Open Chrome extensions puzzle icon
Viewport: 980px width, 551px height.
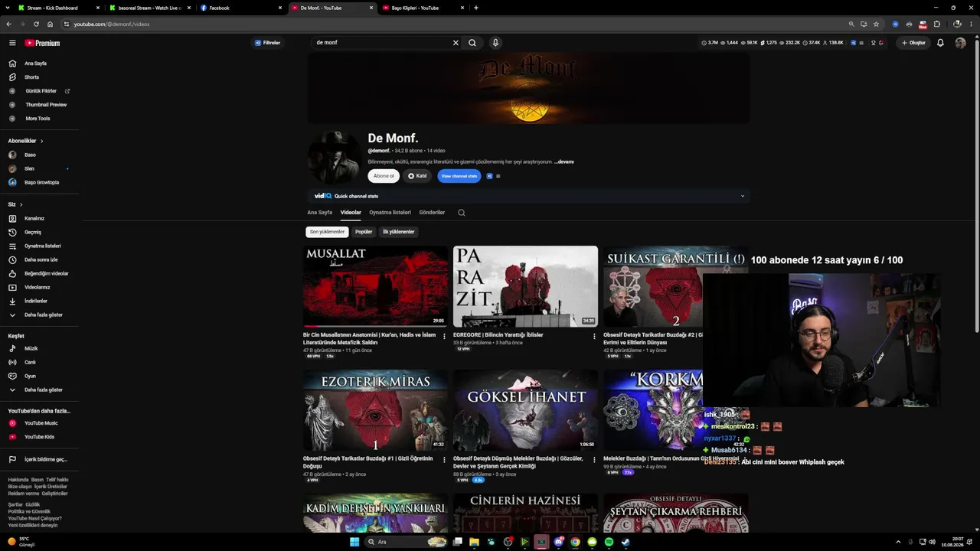[x=936, y=24]
